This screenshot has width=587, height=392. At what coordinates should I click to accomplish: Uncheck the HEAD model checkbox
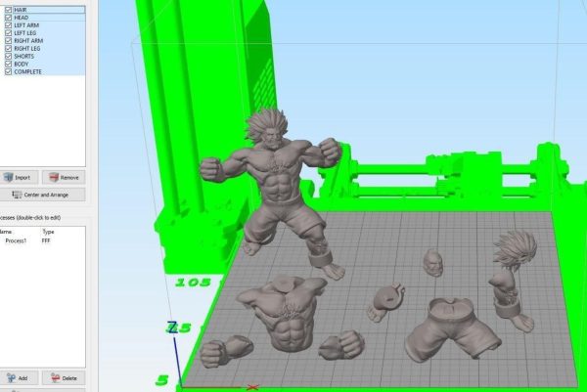tap(8, 18)
